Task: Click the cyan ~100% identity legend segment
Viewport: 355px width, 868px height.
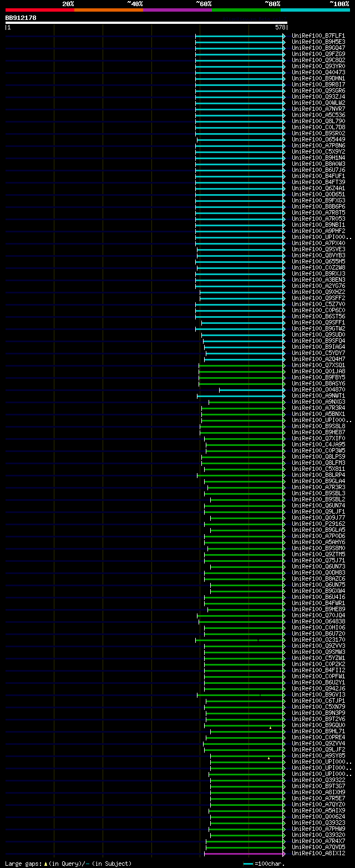Action: pyautogui.click(x=315, y=10)
